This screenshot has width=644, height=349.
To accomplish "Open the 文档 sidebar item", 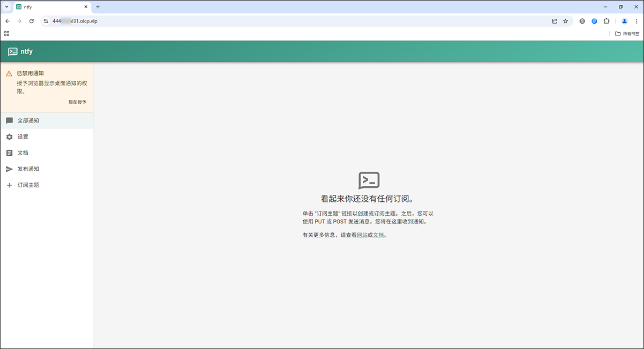I will pyautogui.click(x=47, y=153).
